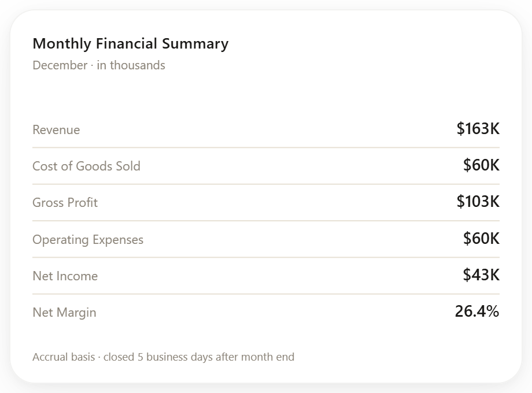The image size is (532, 393).
Task: Click the Monthly Financial Summary heading
Action: pos(131,44)
